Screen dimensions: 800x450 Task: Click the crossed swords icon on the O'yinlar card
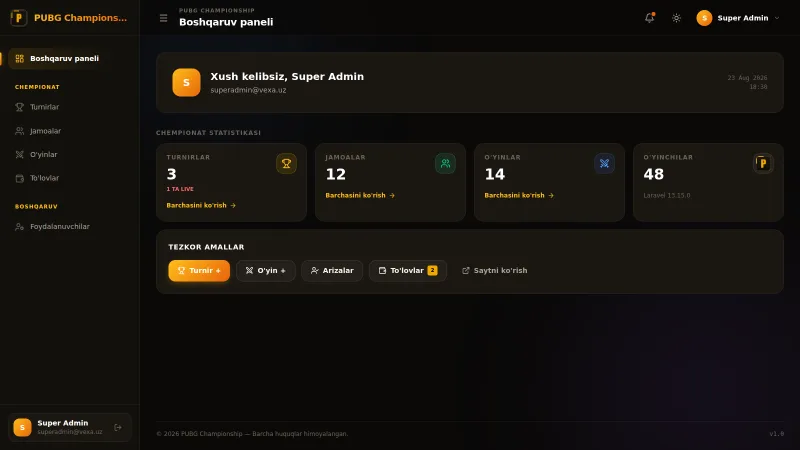point(605,164)
